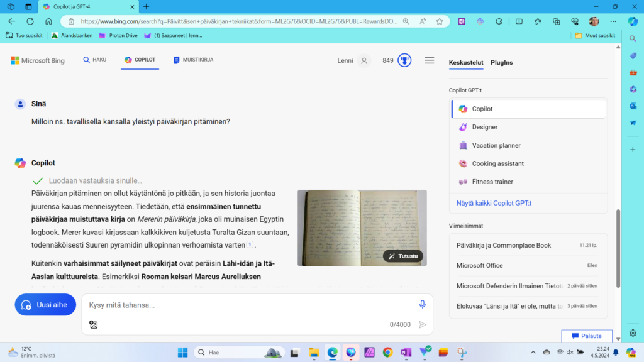The height and width of the screenshot is (362, 644).
Task: Open Microsoft Defenderin Ilmainen conversation
Action: pyautogui.click(x=528, y=286)
